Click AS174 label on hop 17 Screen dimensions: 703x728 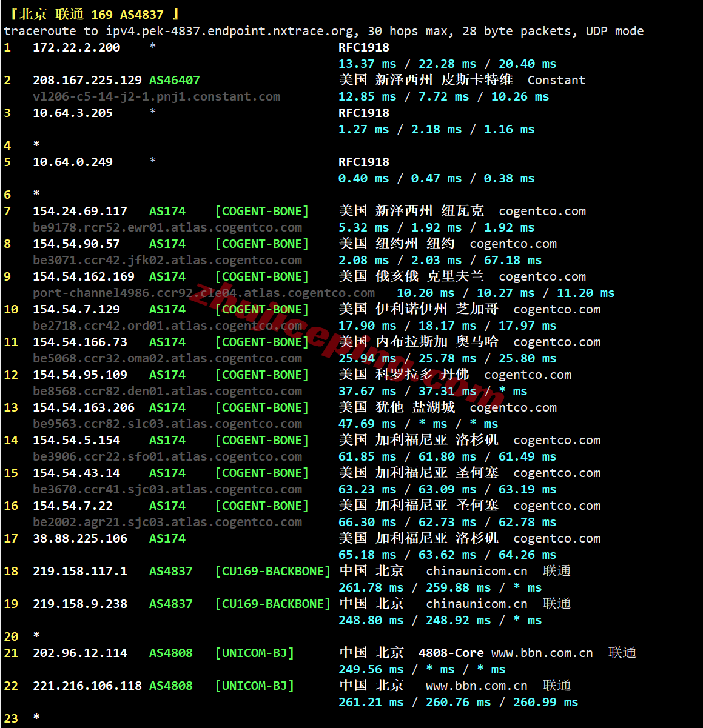click(167, 538)
